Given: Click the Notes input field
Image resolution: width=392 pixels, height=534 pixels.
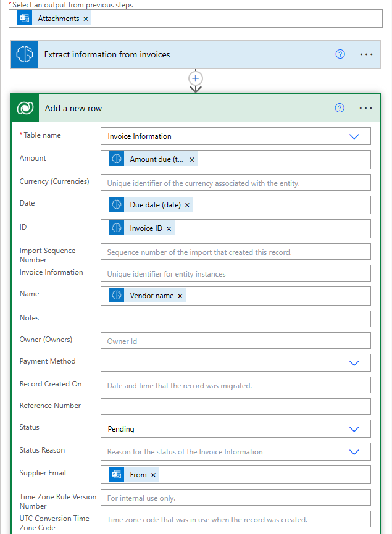Looking at the screenshot, I should [235, 319].
